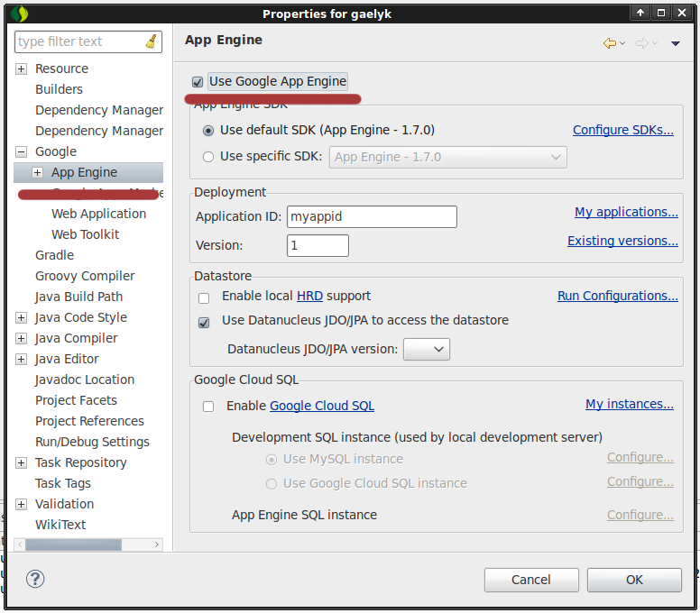Screen dimensions: 700x613
Task: Open the Run/Debug Settings page
Action: pyautogui.click(x=92, y=442)
